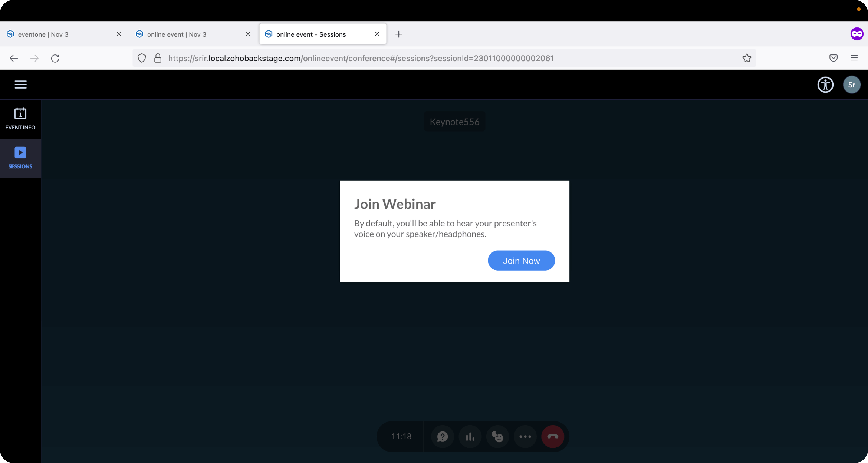The image size is (868, 463).
Task: Select the Sessions sidebar item
Action: pyautogui.click(x=20, y=158)
